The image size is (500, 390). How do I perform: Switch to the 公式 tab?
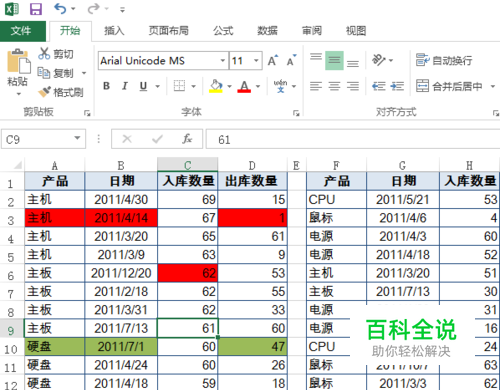click(x=223, y=31)
